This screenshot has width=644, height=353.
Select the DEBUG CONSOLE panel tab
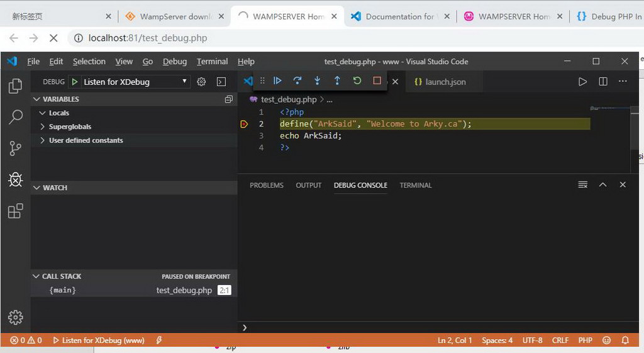click(x=360, y=186)
